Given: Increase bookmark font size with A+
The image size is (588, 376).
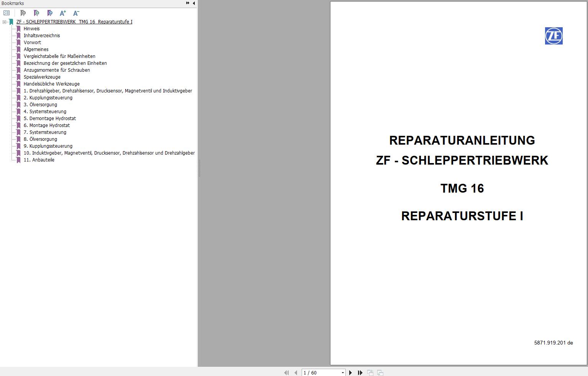Looking at the screenshot, I should coord(63,13).
